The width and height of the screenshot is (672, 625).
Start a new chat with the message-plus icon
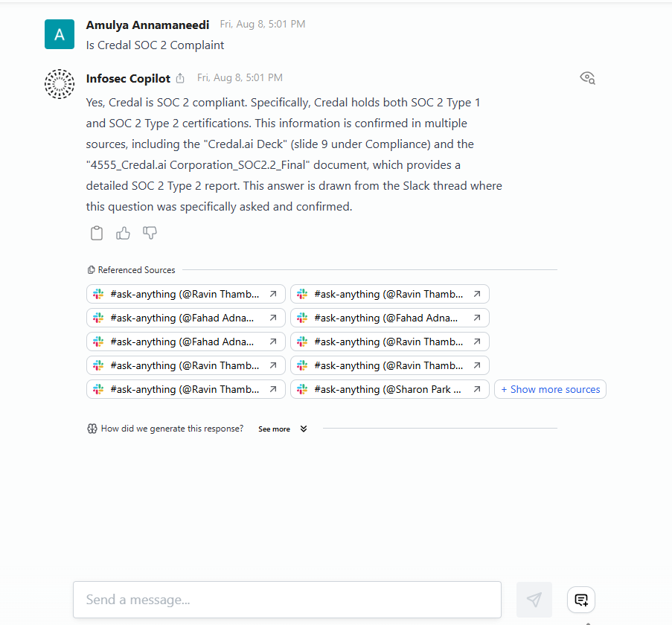click(580, 600)
